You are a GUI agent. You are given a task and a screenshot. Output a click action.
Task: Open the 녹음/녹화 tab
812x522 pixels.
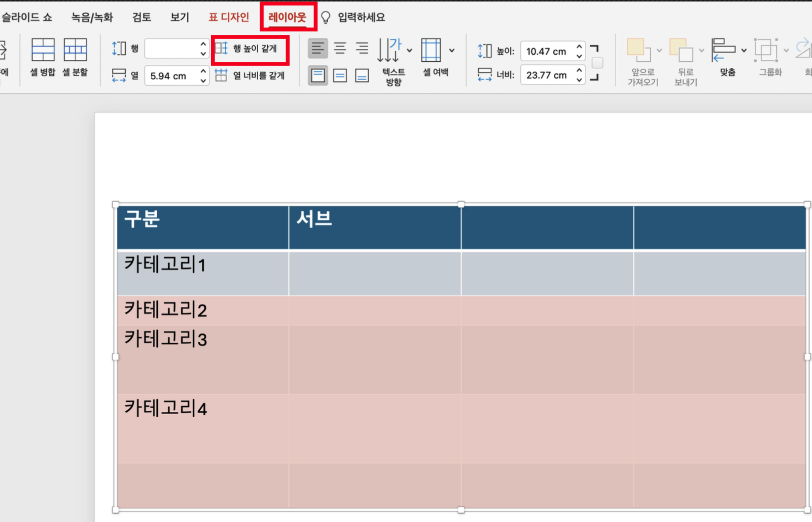coord(92,17)
